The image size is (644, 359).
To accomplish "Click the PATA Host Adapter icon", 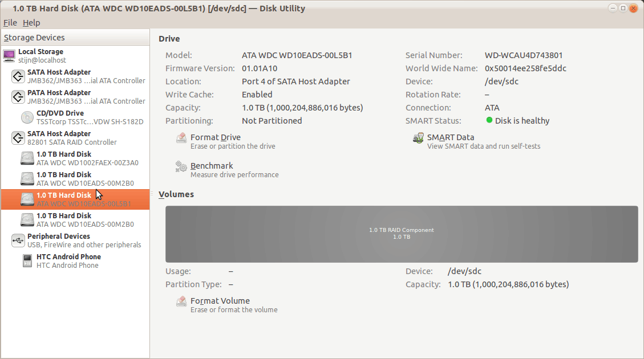I will tap(18, 97).
